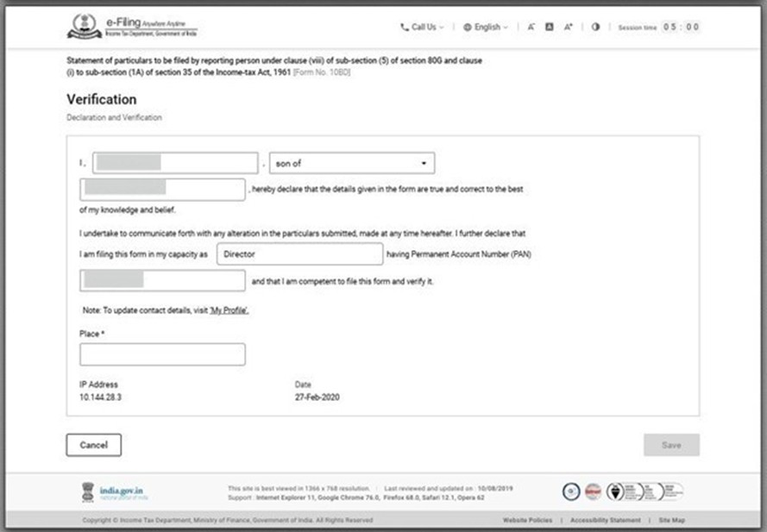Click the increase font size icon
767x532 pixels.
[x=569, y=27]
